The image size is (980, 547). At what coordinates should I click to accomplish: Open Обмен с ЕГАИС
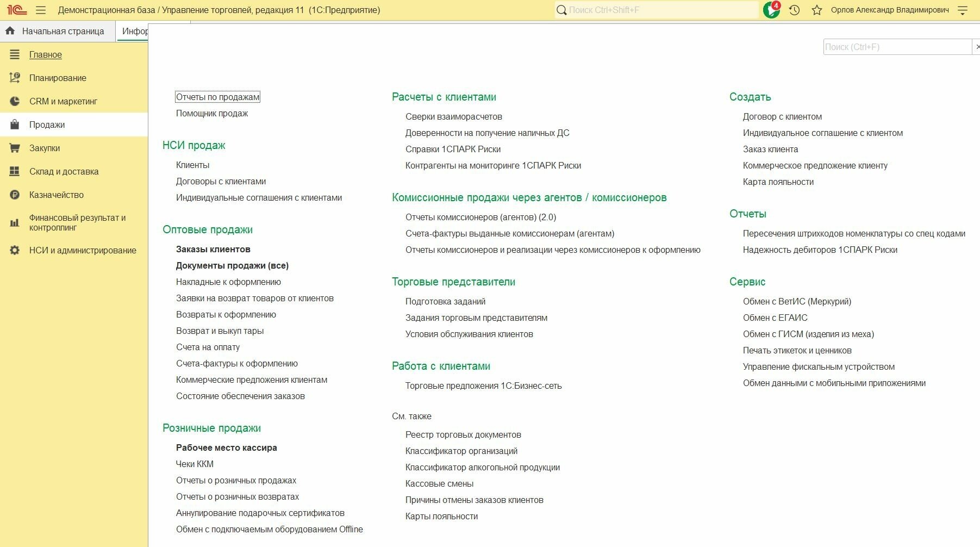click(x=775, y=318)
